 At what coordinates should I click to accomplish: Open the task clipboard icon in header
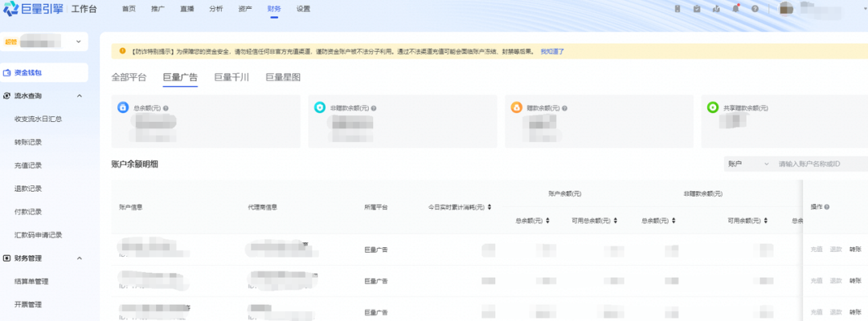697,9
